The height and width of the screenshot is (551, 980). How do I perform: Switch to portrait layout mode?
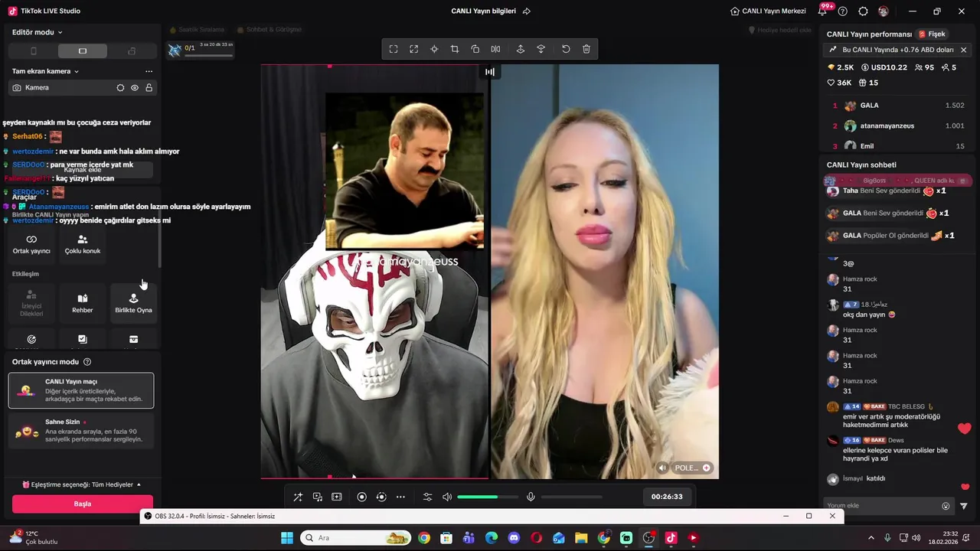tap(33, 51)
